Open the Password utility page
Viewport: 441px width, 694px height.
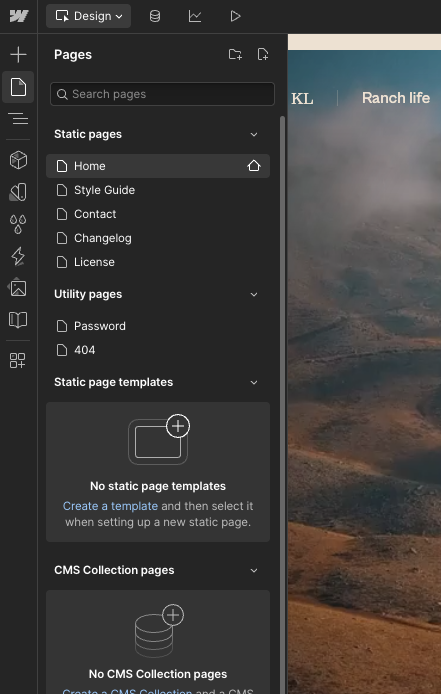158,326
